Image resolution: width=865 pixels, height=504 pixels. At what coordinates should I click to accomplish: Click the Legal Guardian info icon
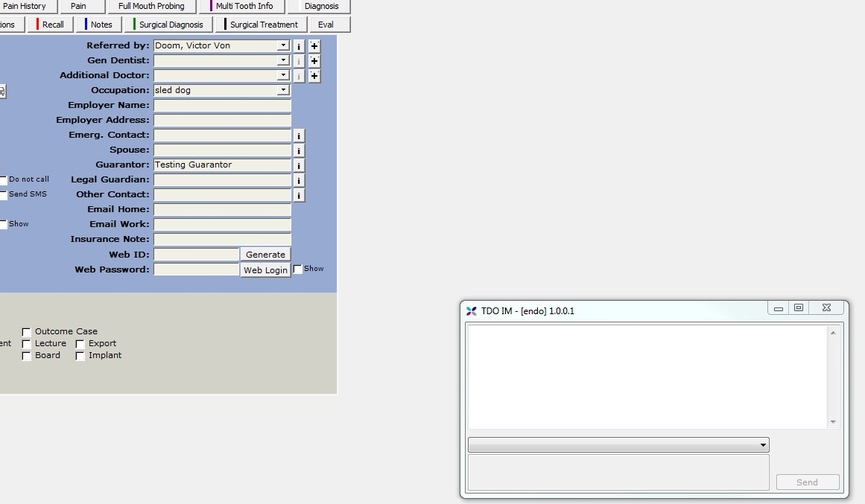pos(299,181)
